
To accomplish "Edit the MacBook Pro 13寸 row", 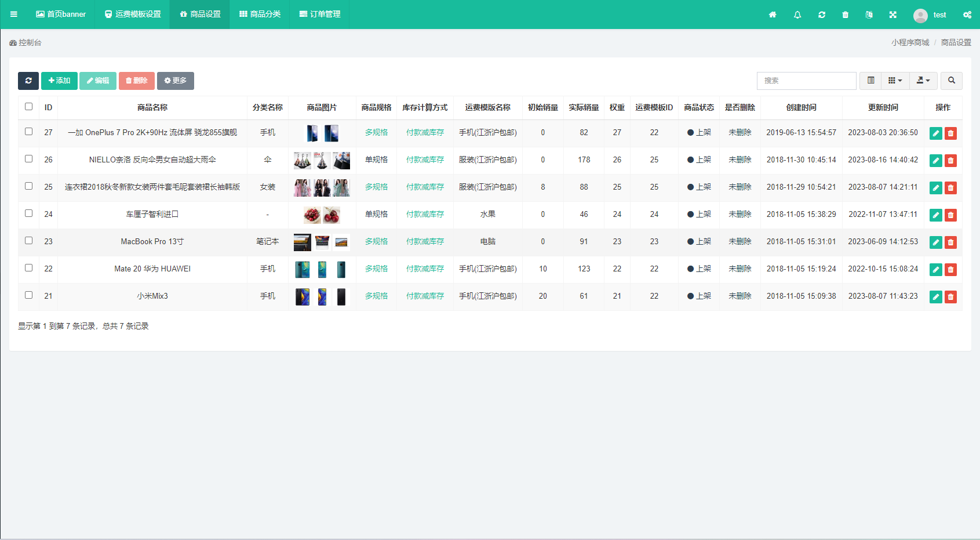I will click(x=935, y=242).
